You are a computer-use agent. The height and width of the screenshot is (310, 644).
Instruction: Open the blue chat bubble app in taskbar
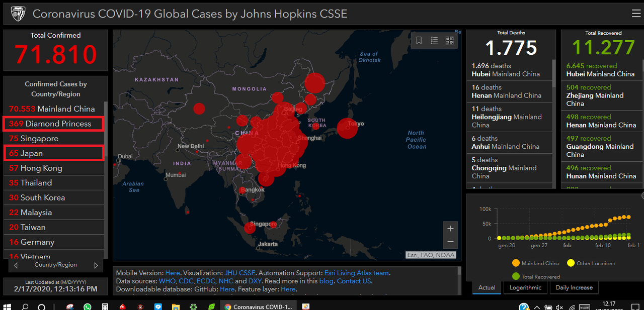158,306
